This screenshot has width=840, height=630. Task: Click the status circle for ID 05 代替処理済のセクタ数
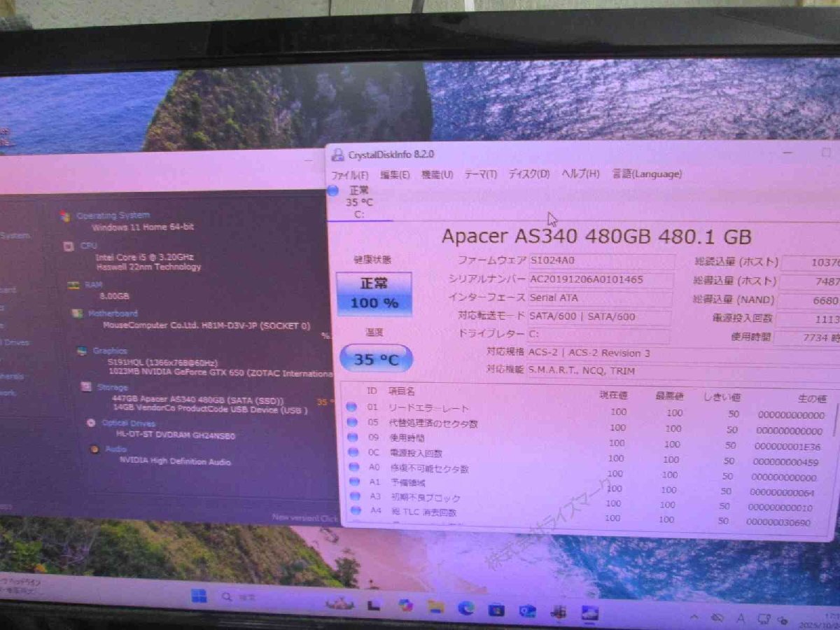coord(352,422)
